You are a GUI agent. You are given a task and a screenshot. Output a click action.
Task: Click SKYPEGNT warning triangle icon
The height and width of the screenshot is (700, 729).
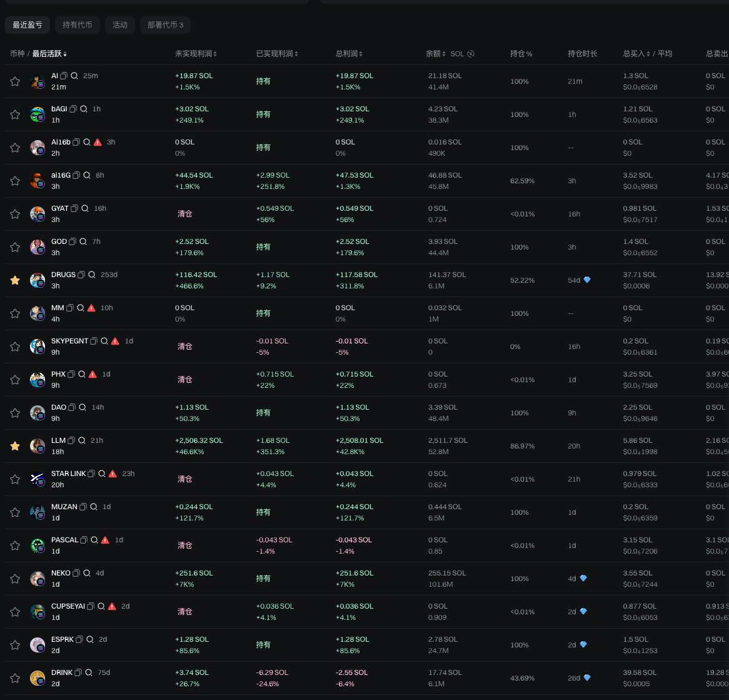point(115,341)
